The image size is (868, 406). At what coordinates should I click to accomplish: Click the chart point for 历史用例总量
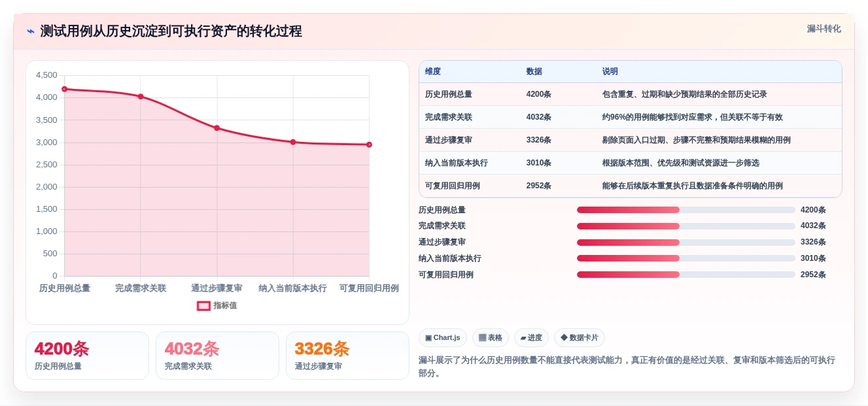64,89
